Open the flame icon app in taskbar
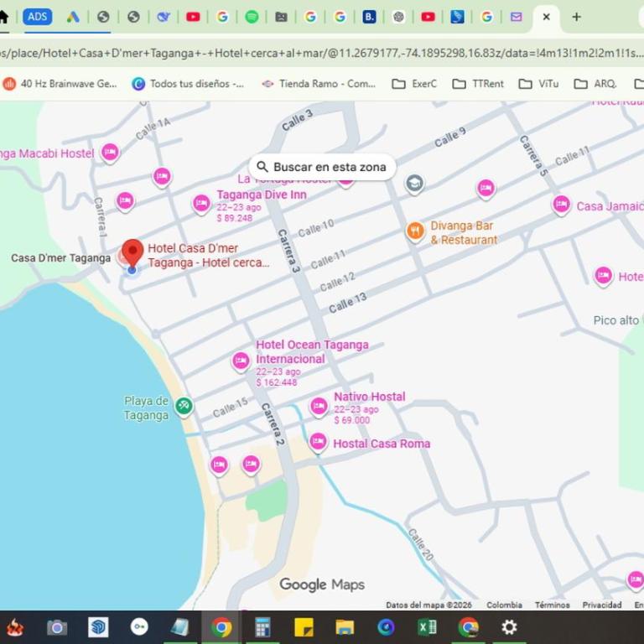 click(x=15, y=627)
